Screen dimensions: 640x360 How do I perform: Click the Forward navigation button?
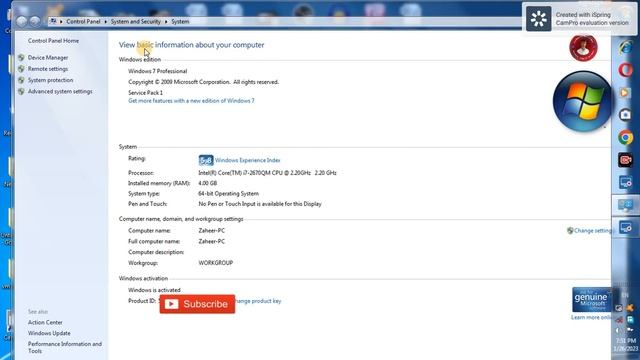35,21
